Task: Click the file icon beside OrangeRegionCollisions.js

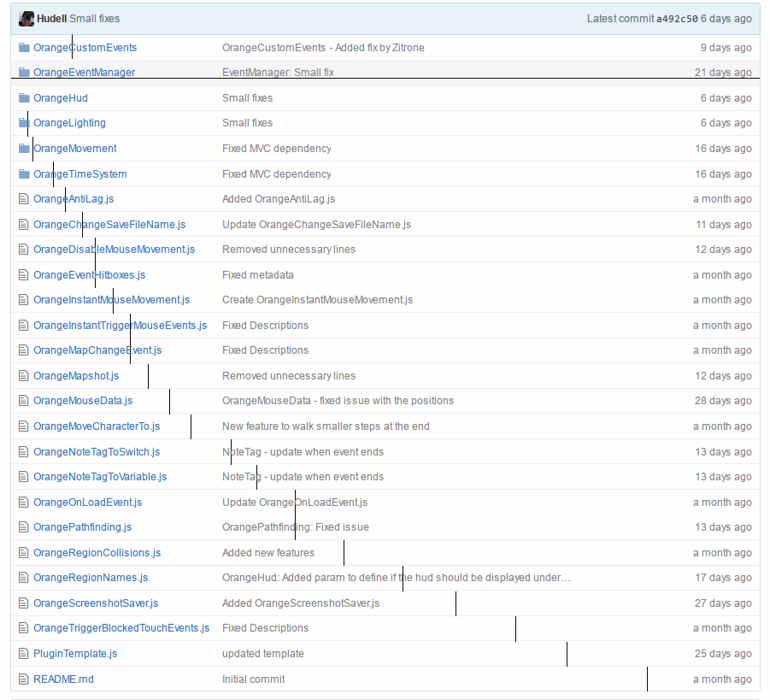Action: click(23, 553)
